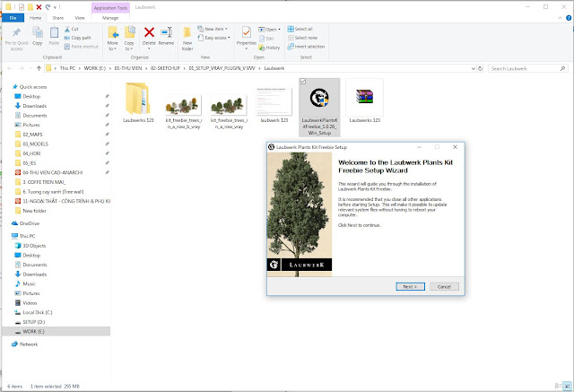
Task: Click the Up one level arrow
Action: coord(39,68)
